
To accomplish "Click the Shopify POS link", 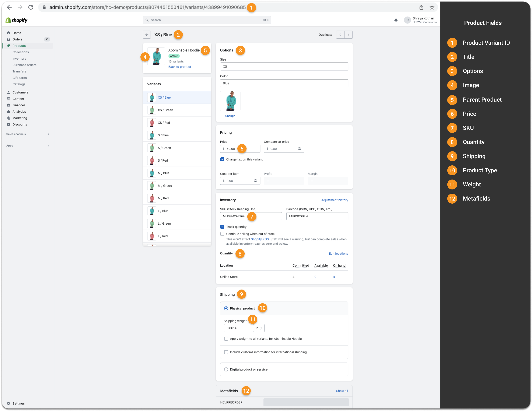I will point(260,239).
